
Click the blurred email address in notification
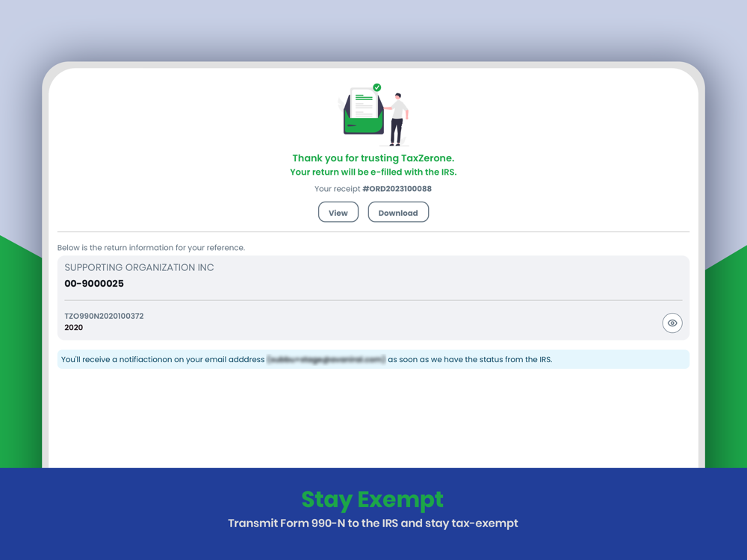[x=326, y=359]
